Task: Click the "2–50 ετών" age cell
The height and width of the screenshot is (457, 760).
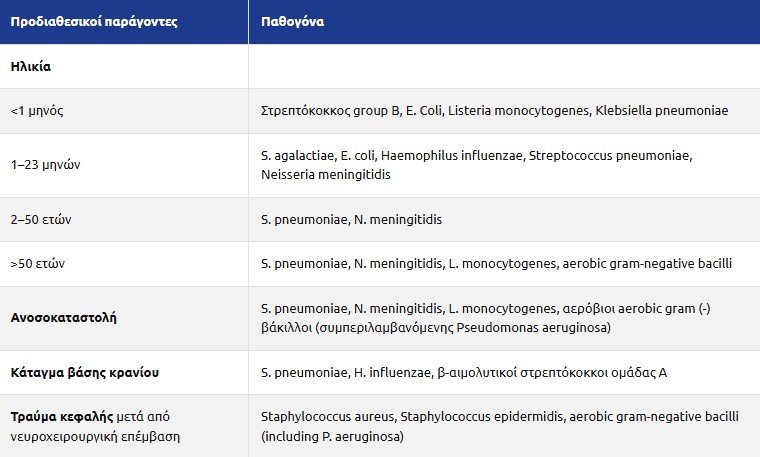Action: coord(43,219)
